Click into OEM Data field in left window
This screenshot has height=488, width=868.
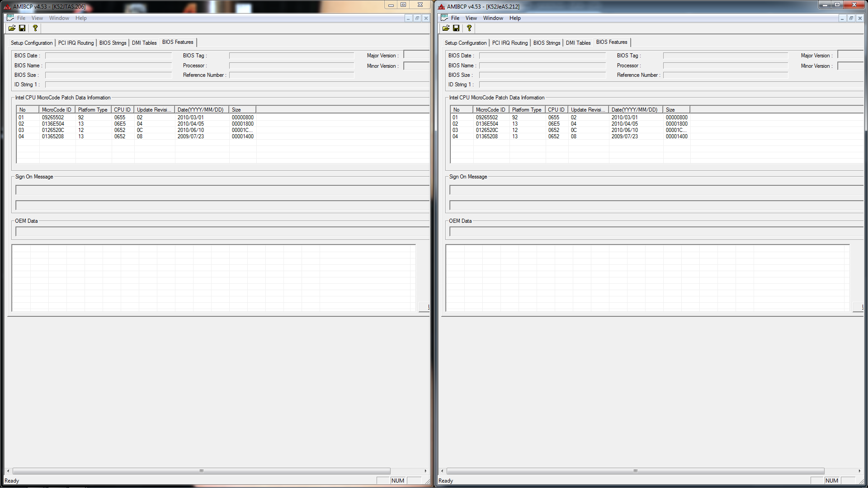(222, 232)
